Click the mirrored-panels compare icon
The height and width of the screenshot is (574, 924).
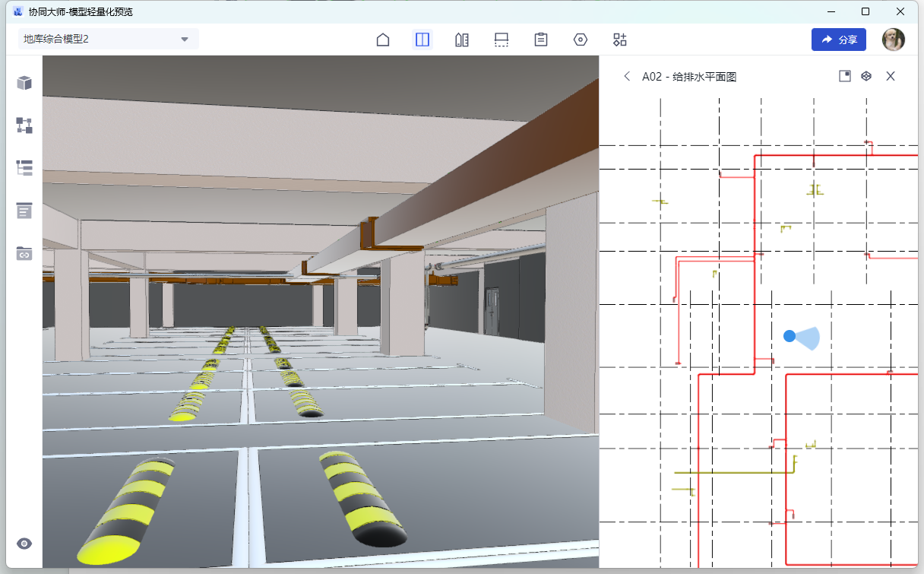[462, 40]
